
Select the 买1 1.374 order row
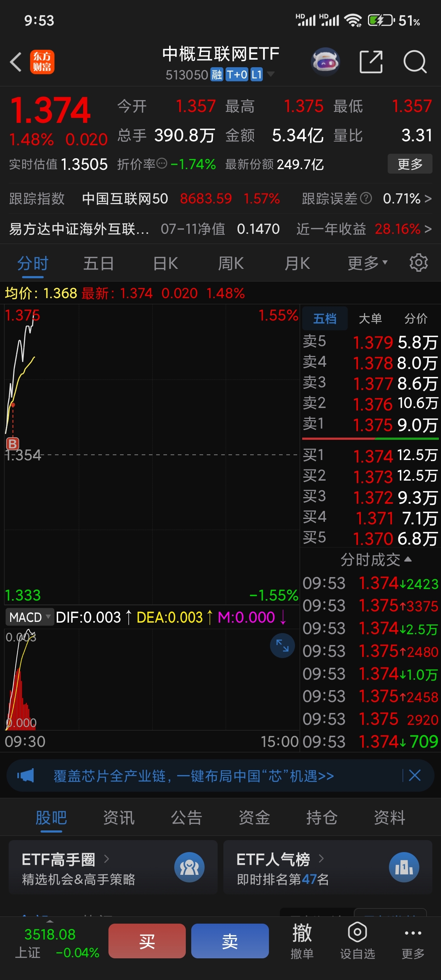[x=370, y=455]
